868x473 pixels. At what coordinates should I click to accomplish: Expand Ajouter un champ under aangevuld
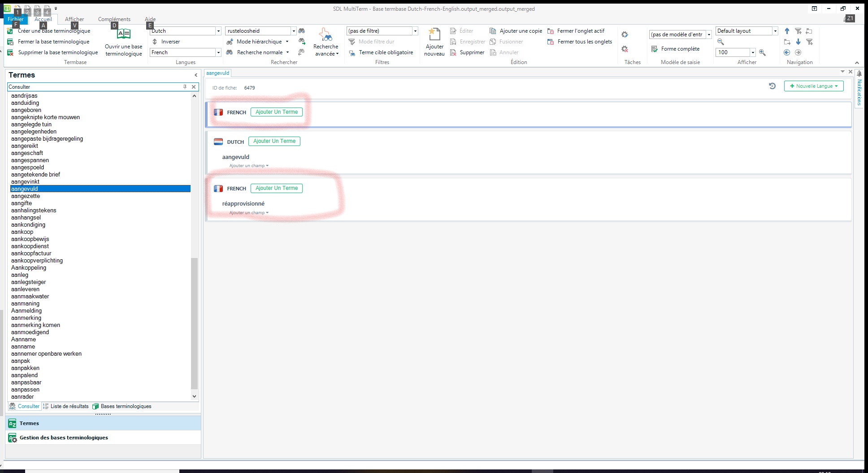[x=249, y=166]
